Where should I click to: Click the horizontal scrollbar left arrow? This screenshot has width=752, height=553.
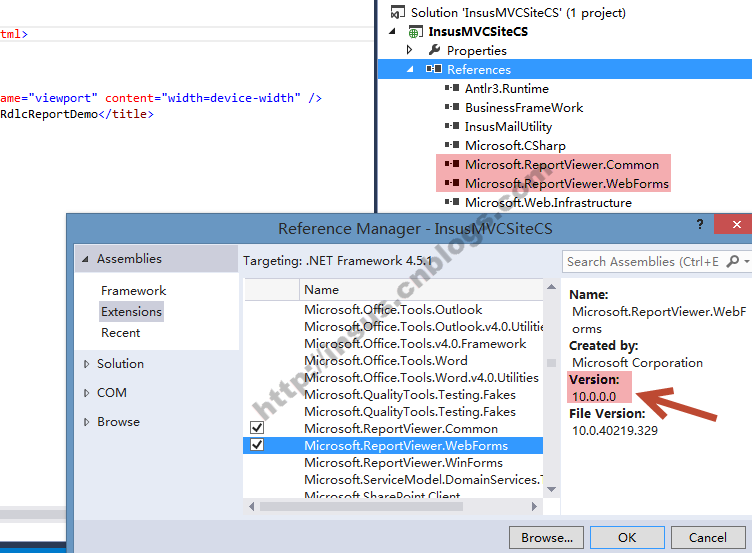click(251, 506)
